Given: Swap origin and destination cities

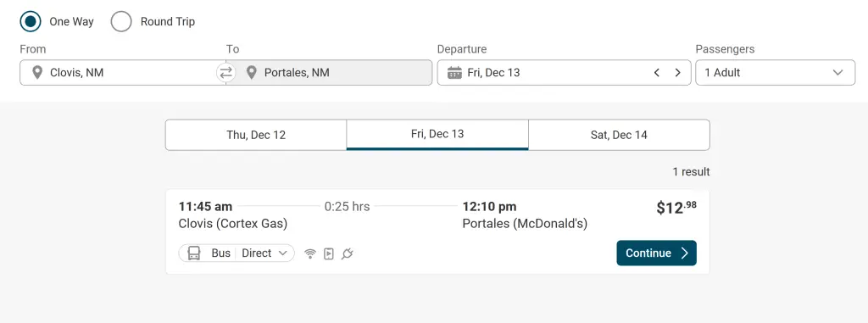Looking at the screenshot, I should [225, 73].
